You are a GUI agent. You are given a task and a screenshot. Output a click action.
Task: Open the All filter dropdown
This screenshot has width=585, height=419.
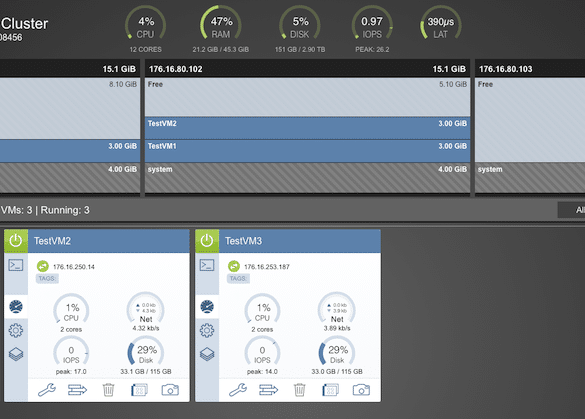pyautogui.click(x=571, y=210)
